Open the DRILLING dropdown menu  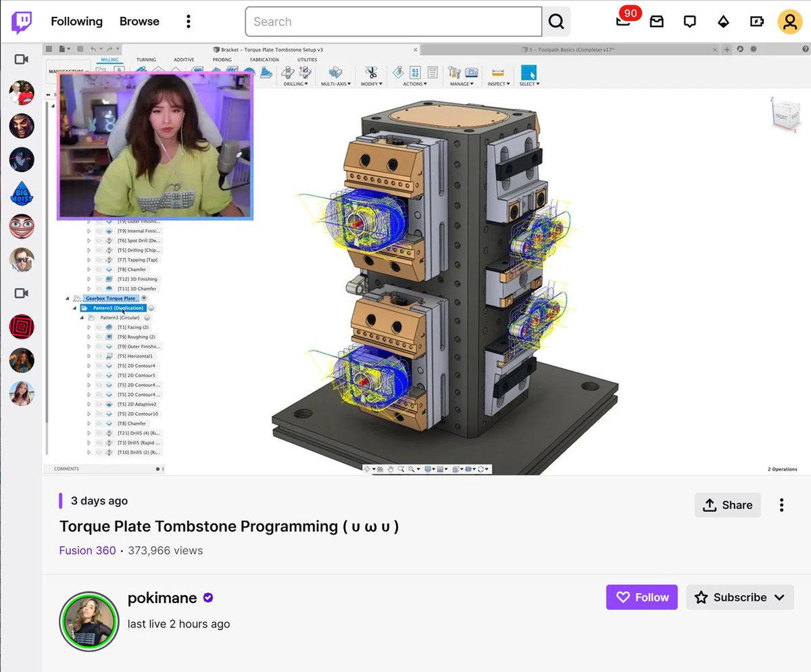[296, 84]
